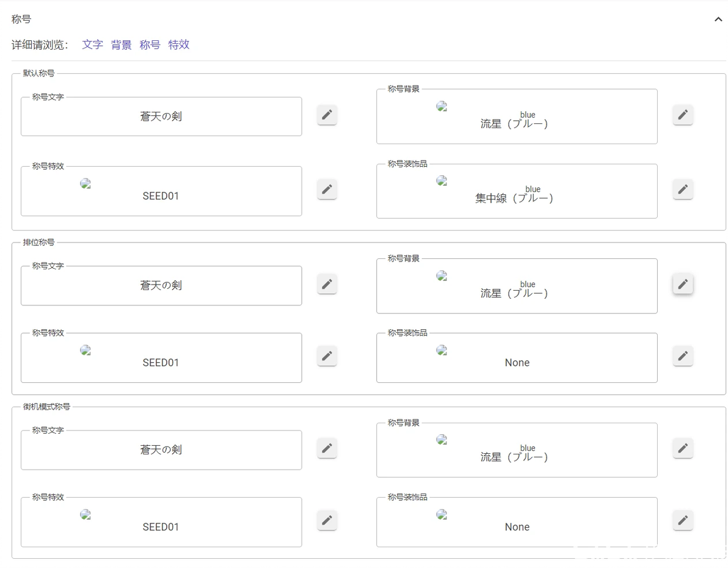Edit the ranked title decoration None
Screen dimensions: 728x568
tap(683, 355)
